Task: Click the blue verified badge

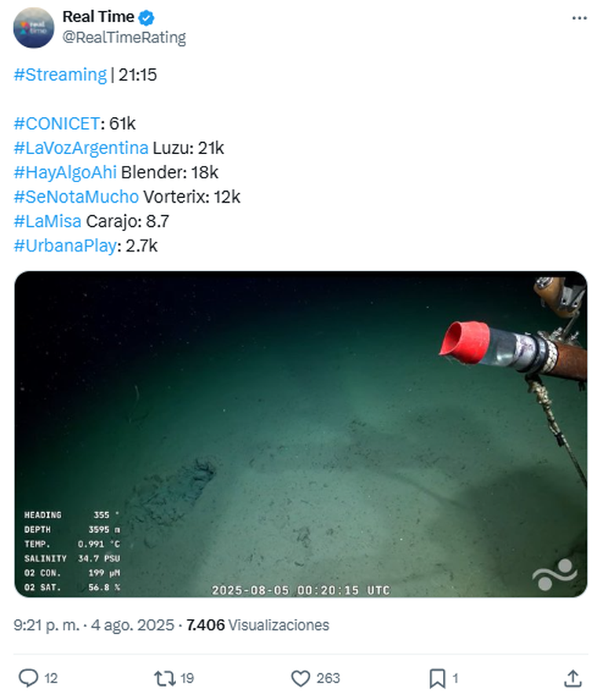Action: [146, 18]
